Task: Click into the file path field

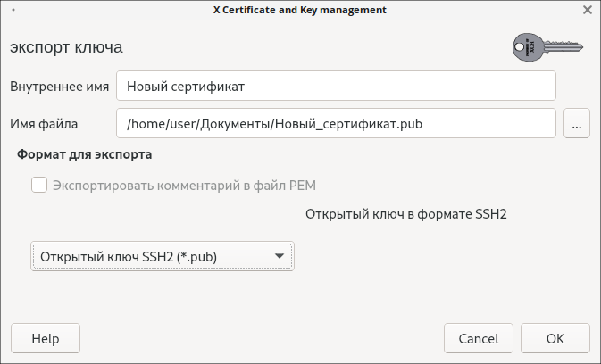Action: point(336,124)
